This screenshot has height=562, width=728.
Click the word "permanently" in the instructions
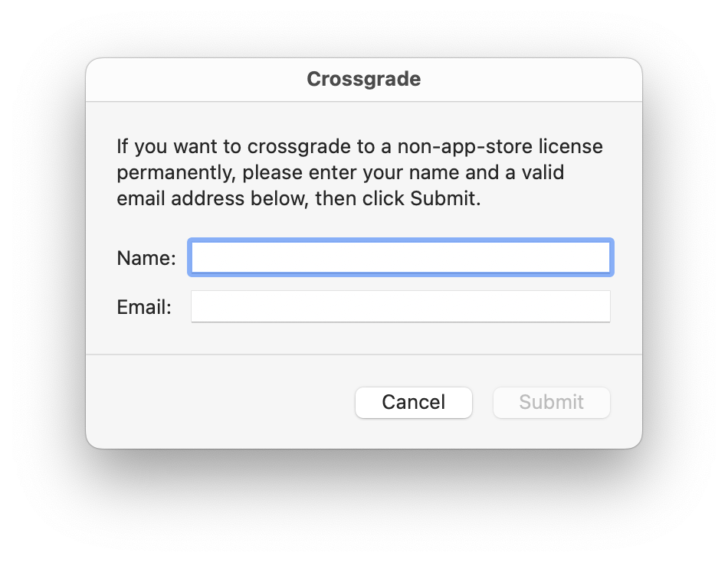174,172
